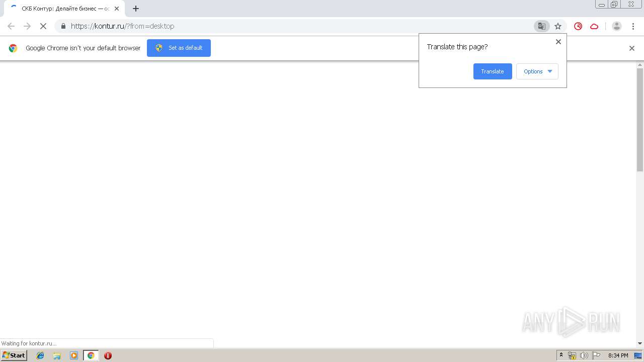Click the 8:34 PM clock
This screenshot has height=362, width=644.
tap(618, 355)
